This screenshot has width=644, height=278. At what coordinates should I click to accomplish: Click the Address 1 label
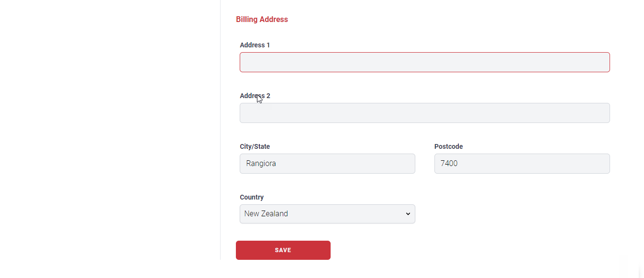[x=255, y=45]
